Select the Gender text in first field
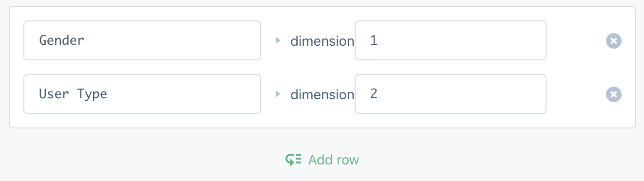 tap(62, 40)
